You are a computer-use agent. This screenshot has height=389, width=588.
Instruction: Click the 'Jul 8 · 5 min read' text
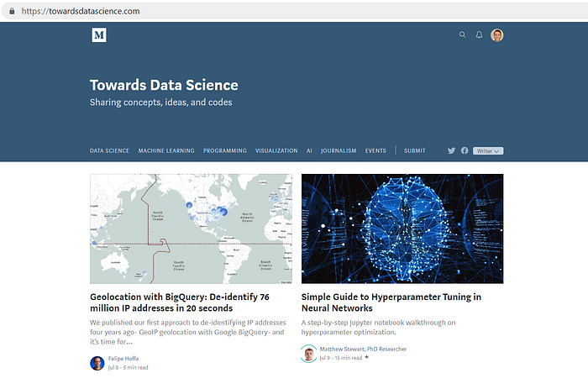(128, 368)
